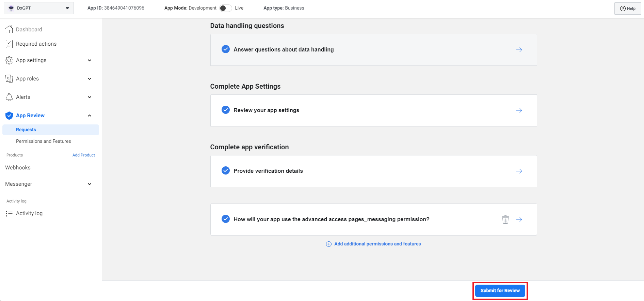
Task: Open data handling questions via arrow icon
Action: 519,50
